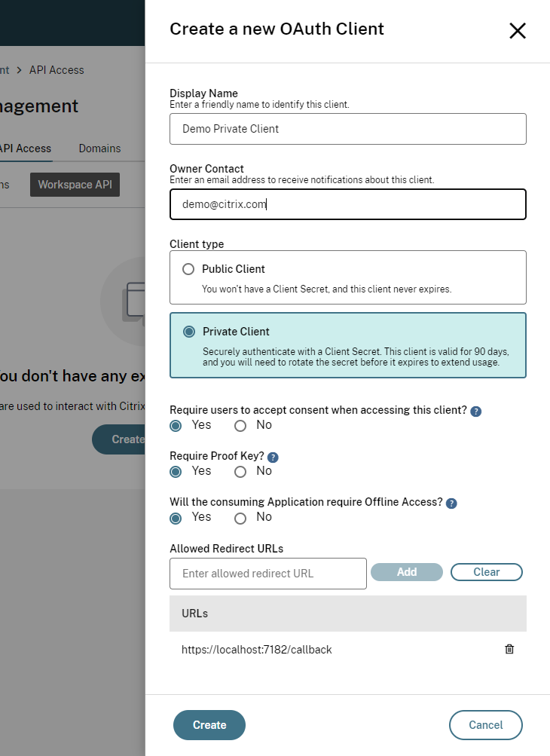
Task: Choose No for Offline Access
Action: pos(240,518)
